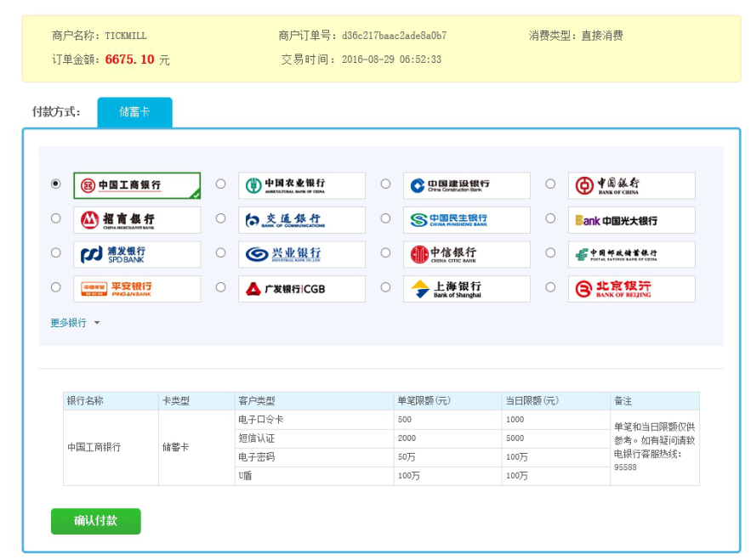Click the 单笔限额(元) column header
751x560 pixels.
coord(448,401)
